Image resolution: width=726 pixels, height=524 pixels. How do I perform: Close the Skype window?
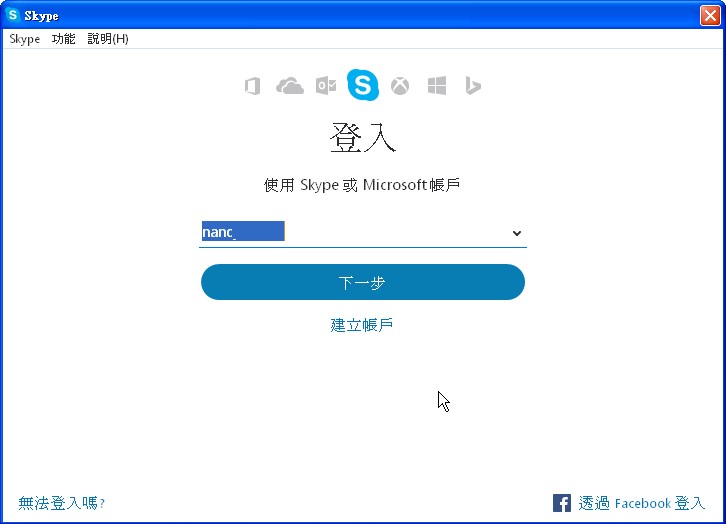coord(708,15)
